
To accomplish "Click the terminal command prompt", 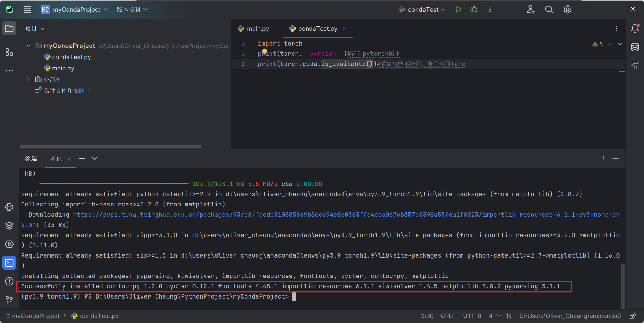I will [155, 296].
